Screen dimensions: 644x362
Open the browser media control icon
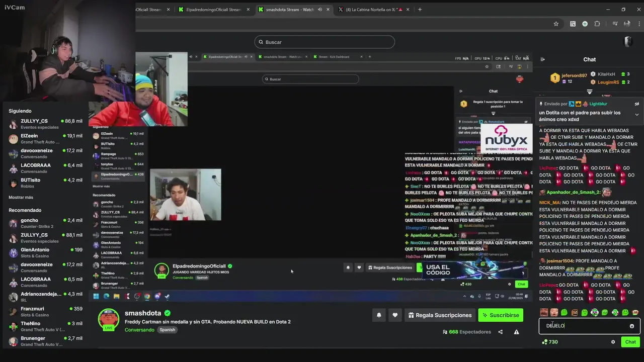coord(614,24)
